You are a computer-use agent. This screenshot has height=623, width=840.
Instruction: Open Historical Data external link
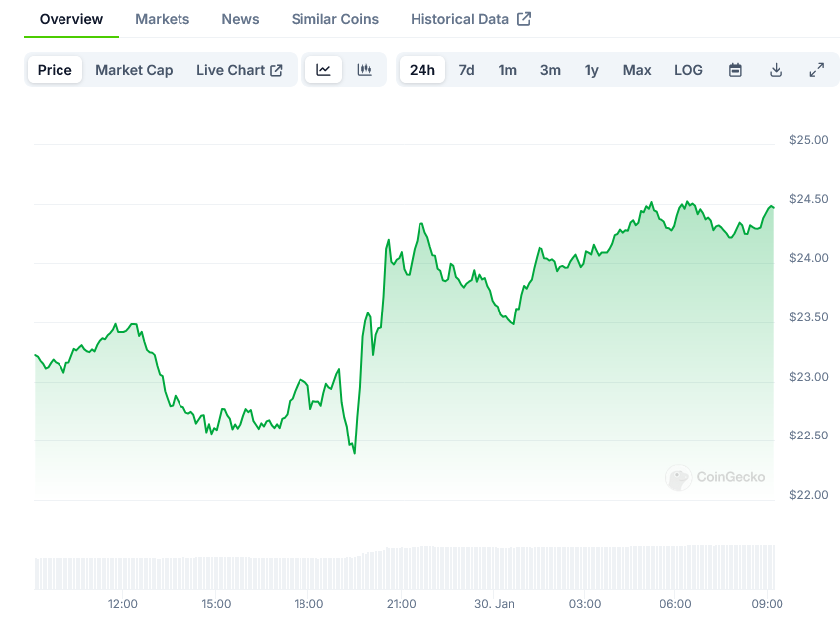(470, 19)
